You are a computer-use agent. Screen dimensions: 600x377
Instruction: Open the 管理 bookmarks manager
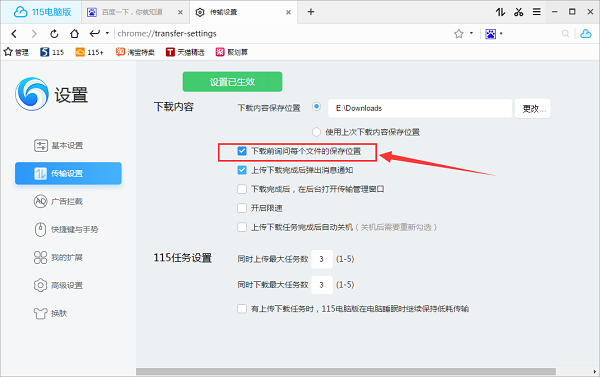(16, 52)
